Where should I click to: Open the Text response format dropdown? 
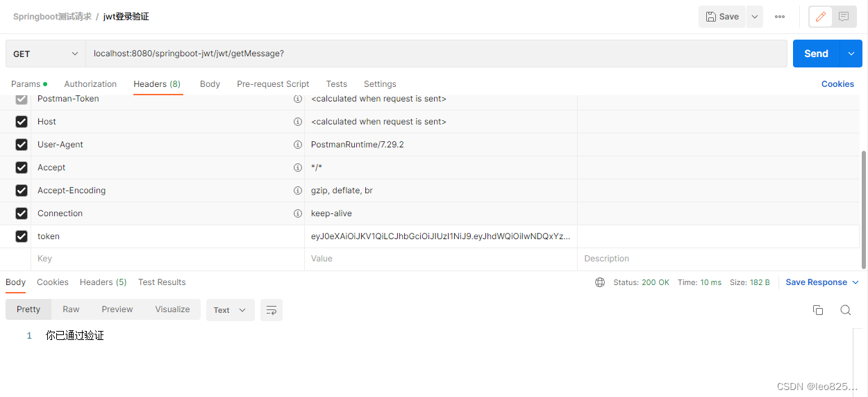tap(230, 310)
